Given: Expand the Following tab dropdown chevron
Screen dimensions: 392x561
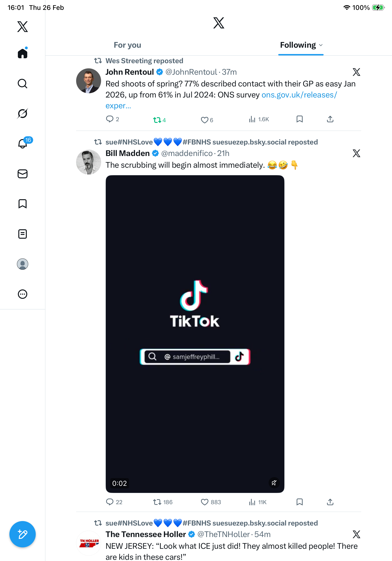Looking at the screenshot, I should [x=321, y=45].
